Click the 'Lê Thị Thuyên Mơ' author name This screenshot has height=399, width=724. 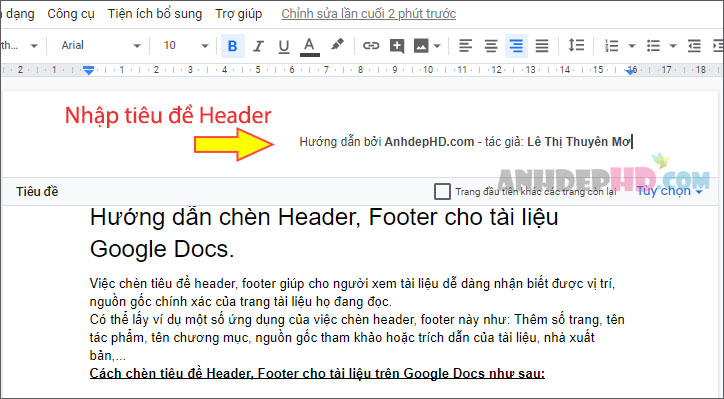[x=579, y=142]
